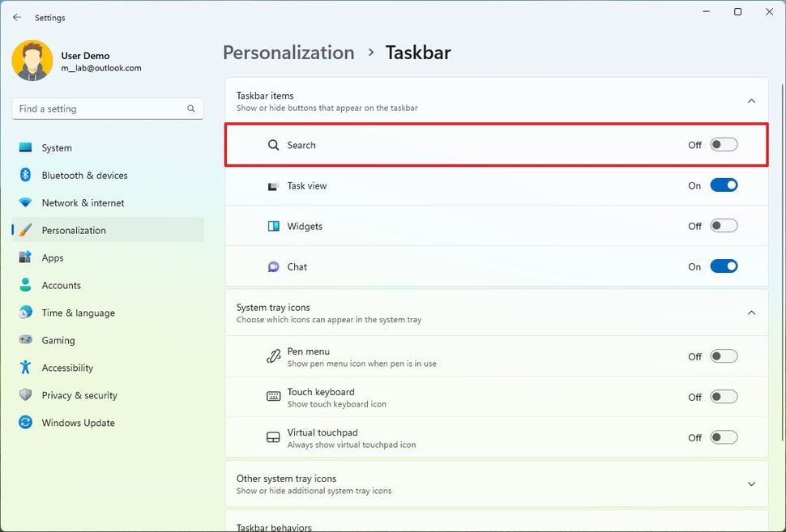Enable the Pen menu toggle
Image resolution: width=786 pixels, height=532 pixels.
pyautogui.click(x=723, y=355)
